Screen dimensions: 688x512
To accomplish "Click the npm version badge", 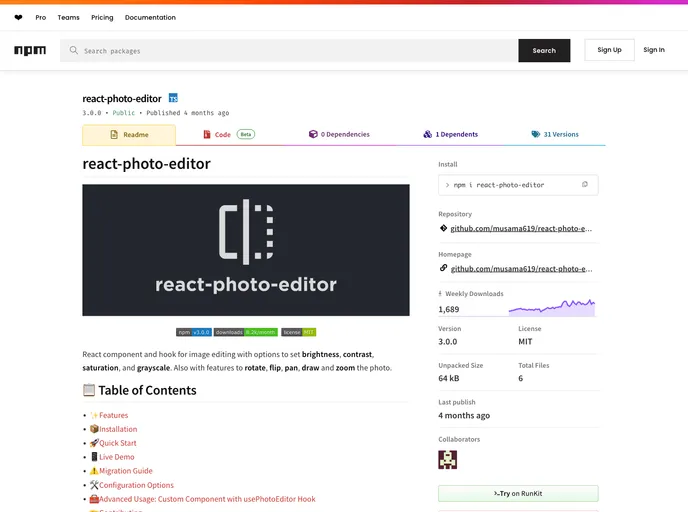I will pos(194,332).
